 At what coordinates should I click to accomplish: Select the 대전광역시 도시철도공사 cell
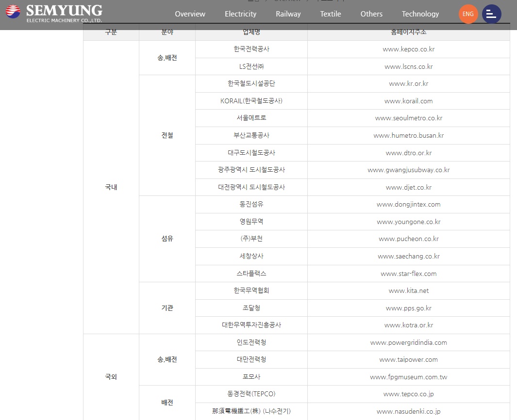[251, 187]
